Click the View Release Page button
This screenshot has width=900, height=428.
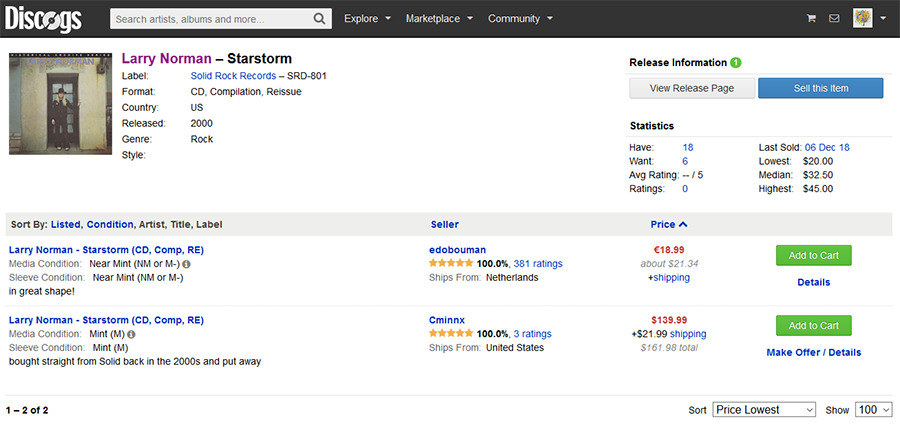pyautogui.click(x=692, y=88)
